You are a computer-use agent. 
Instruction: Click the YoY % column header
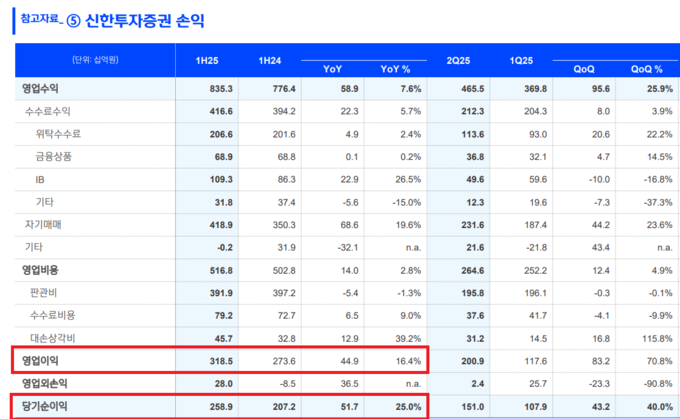[x=395, y=69]
